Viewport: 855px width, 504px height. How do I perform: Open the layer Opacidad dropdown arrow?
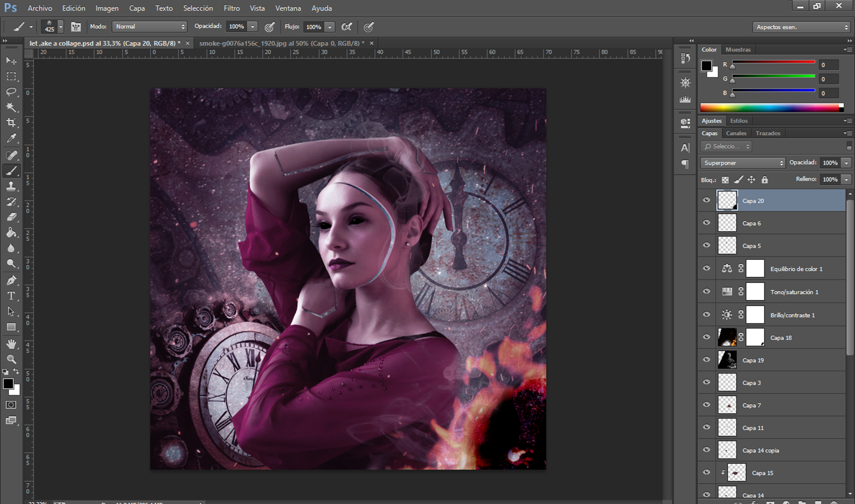pyautogui.click(x=846, y=163)
